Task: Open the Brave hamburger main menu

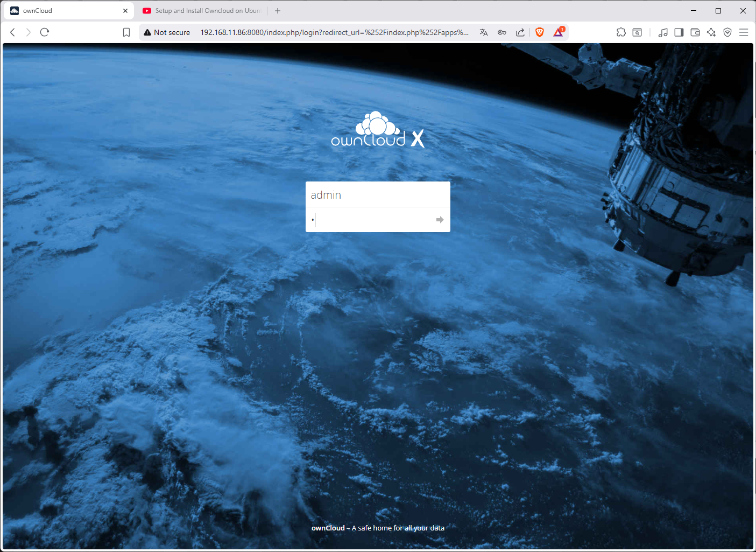Action: coord(744,32)
